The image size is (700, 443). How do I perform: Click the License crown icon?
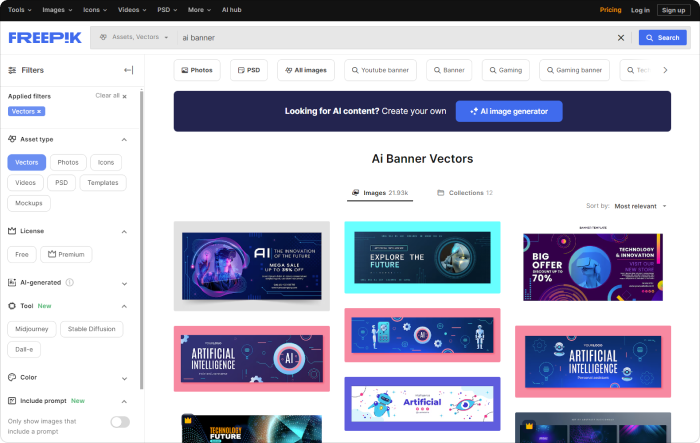[12, 231]
